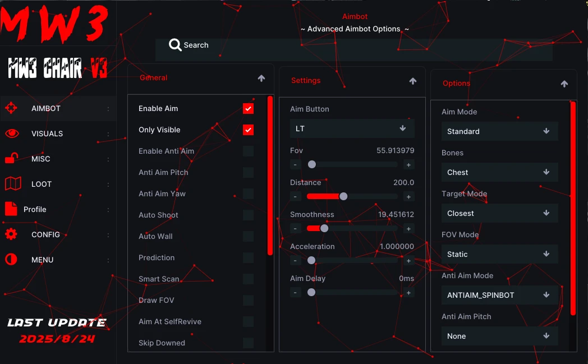Increase Fov with the plus button

tap(409, 164)
